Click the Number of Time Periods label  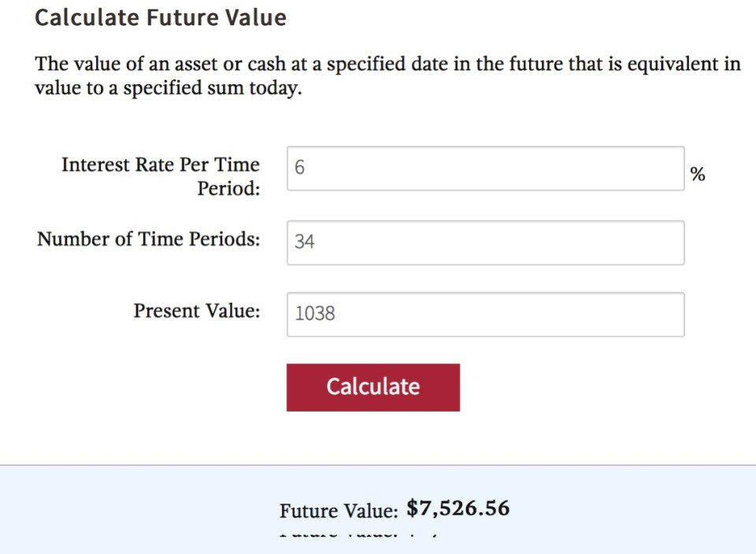tap(148, 238)
